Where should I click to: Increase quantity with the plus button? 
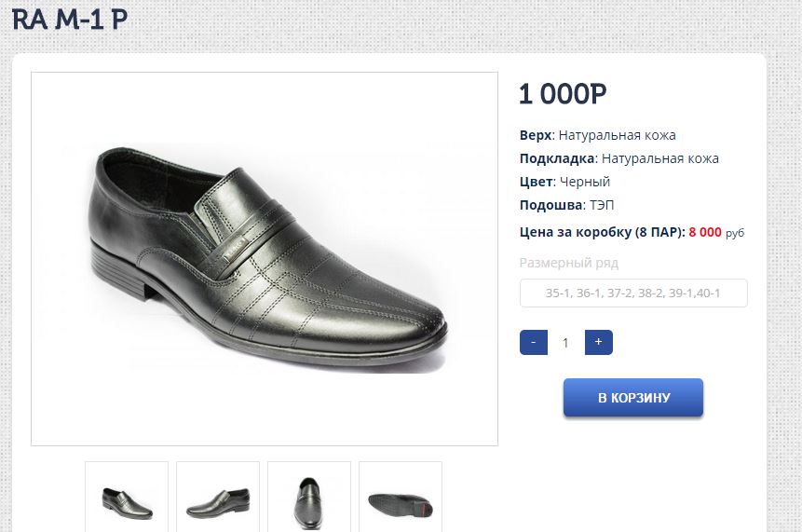tap(598, 342)
